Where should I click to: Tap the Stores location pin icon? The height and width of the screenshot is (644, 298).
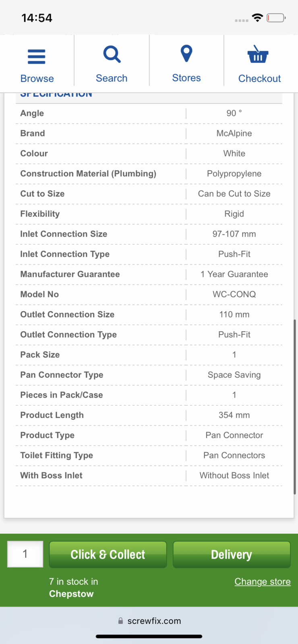(x=186, y=54)
